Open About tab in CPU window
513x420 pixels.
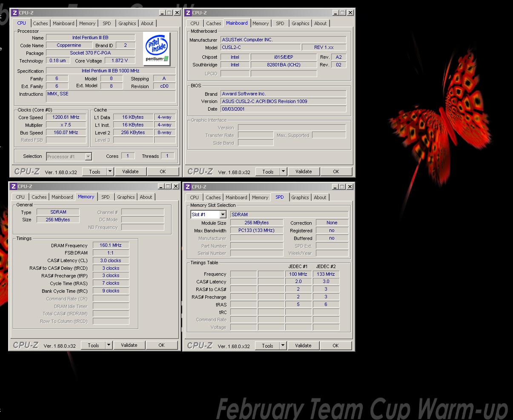147,23
